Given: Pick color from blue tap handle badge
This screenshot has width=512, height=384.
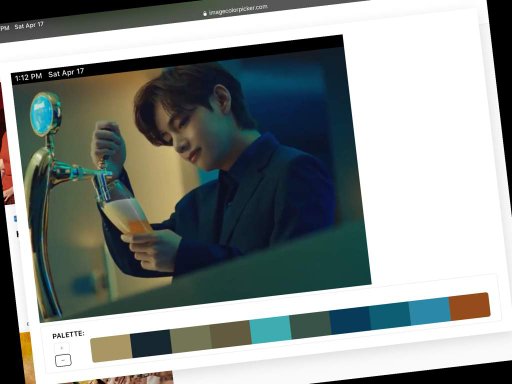Looking at the screenshot, I should (x=42, y=114).
